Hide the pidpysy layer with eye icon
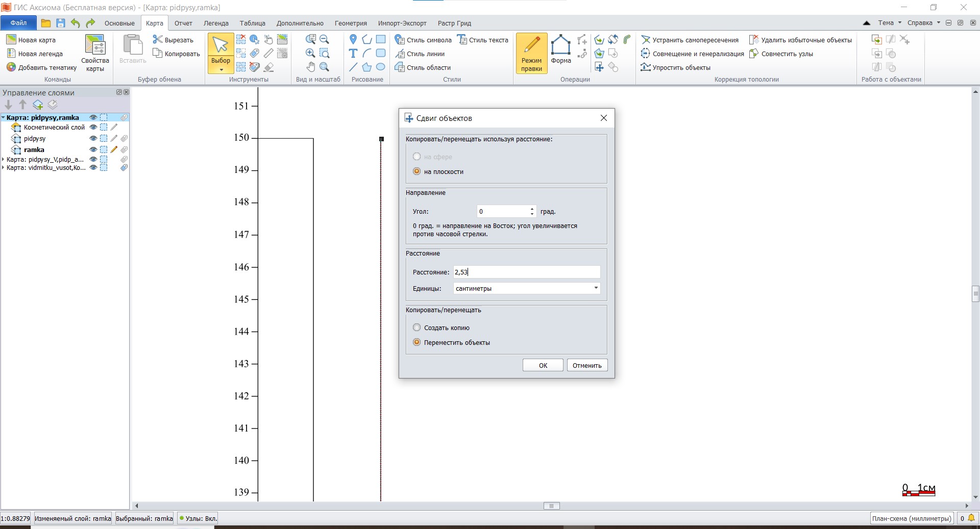980x529 pixels. 93,138
